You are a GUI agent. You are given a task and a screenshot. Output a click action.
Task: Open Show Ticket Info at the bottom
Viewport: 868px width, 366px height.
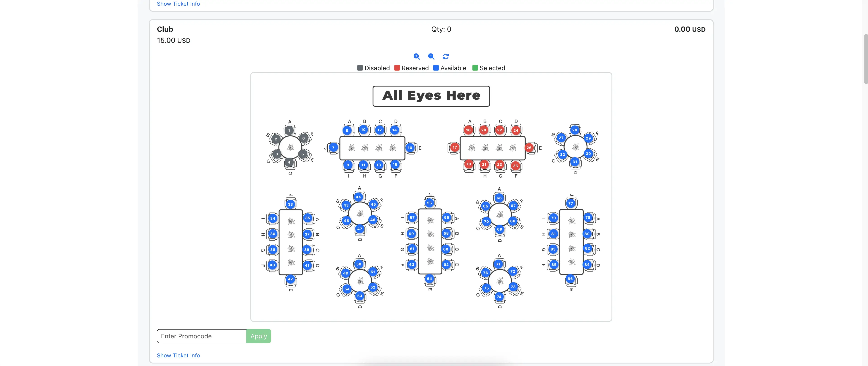point(178,355)
